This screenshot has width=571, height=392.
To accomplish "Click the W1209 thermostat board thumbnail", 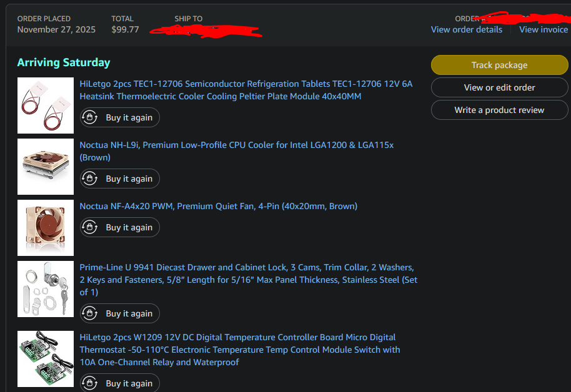I will [46, 359].
